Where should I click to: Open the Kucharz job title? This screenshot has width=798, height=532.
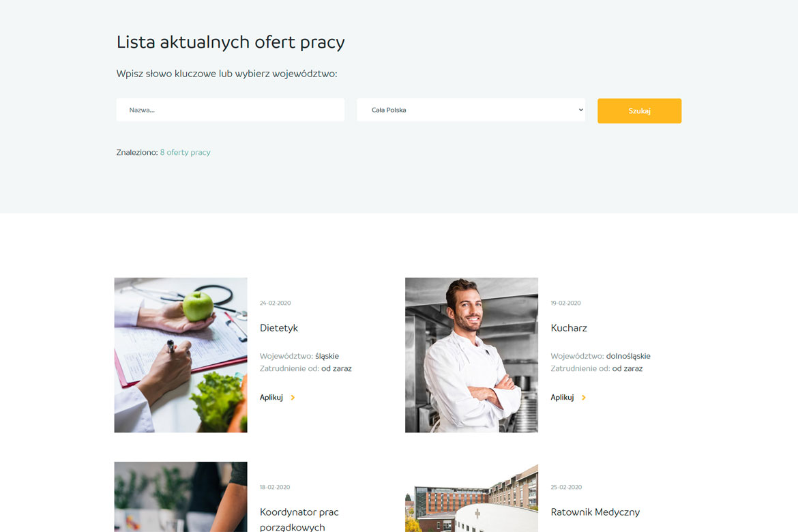[569, 328]
